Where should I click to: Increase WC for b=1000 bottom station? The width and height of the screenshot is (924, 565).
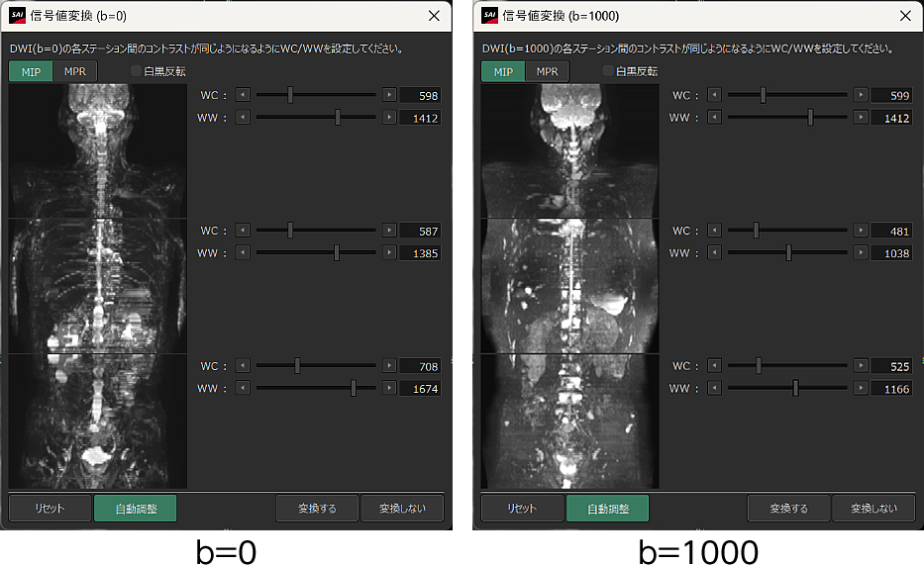click(861, 366)
